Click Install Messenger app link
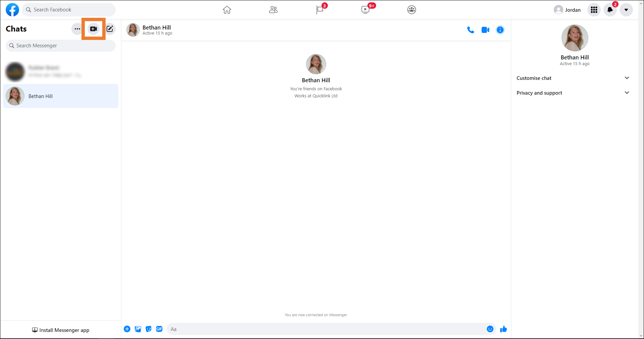Screen dimensions: 644x339 (61, 330)
